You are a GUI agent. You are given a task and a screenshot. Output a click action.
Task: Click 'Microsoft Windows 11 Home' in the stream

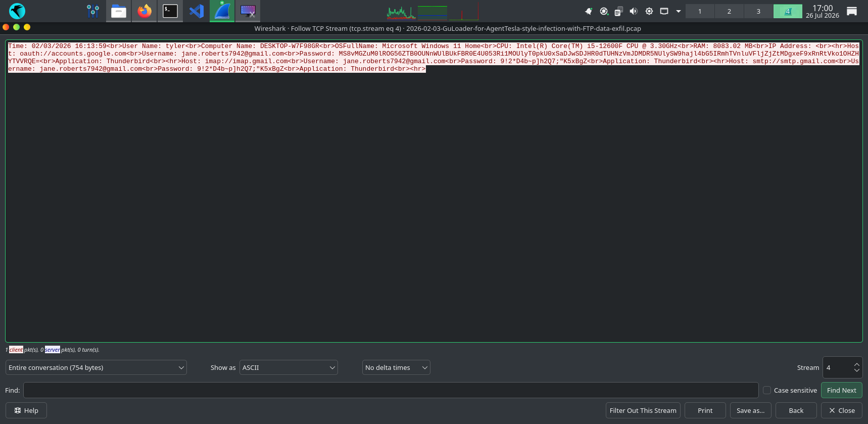click(431, 46)
